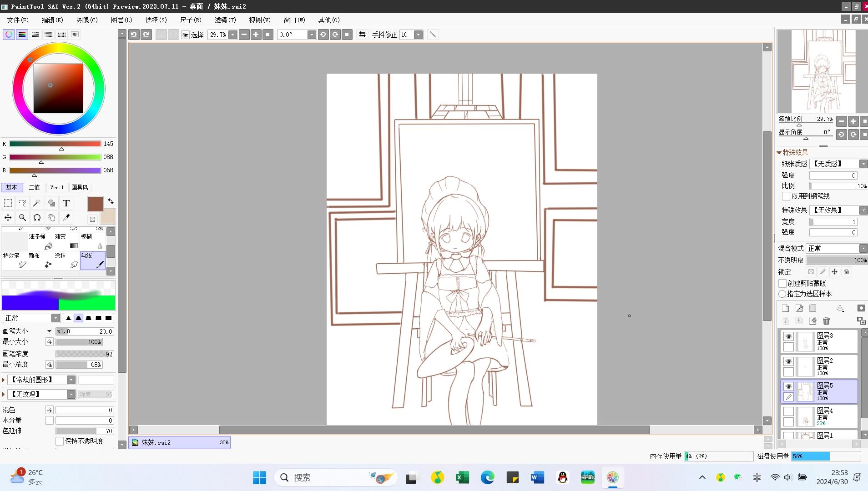This screenshot has width=868, height=491.
Task: Choose the 特效笔 effect pen tool
Action: 15,261
